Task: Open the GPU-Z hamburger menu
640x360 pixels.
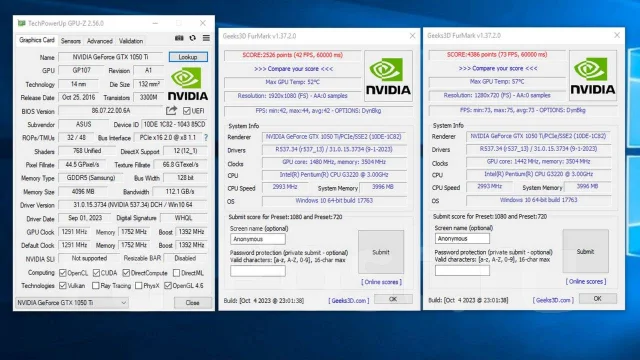Action: tap(206, 38)
